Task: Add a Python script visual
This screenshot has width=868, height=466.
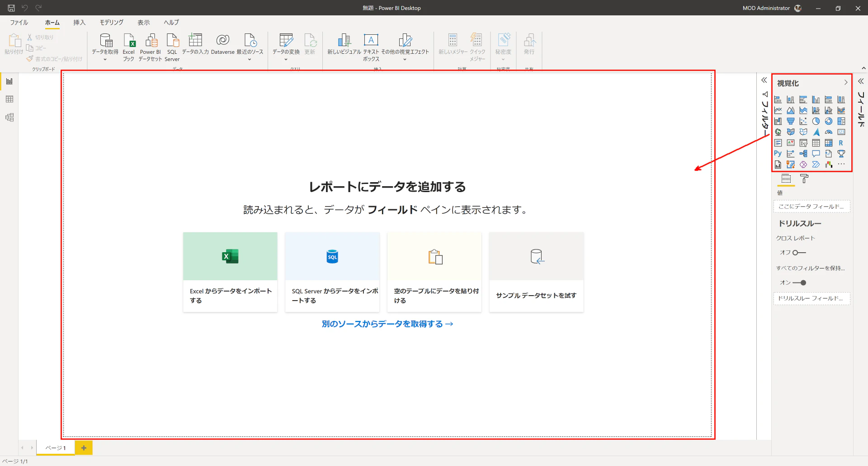Action: point(778,154)
